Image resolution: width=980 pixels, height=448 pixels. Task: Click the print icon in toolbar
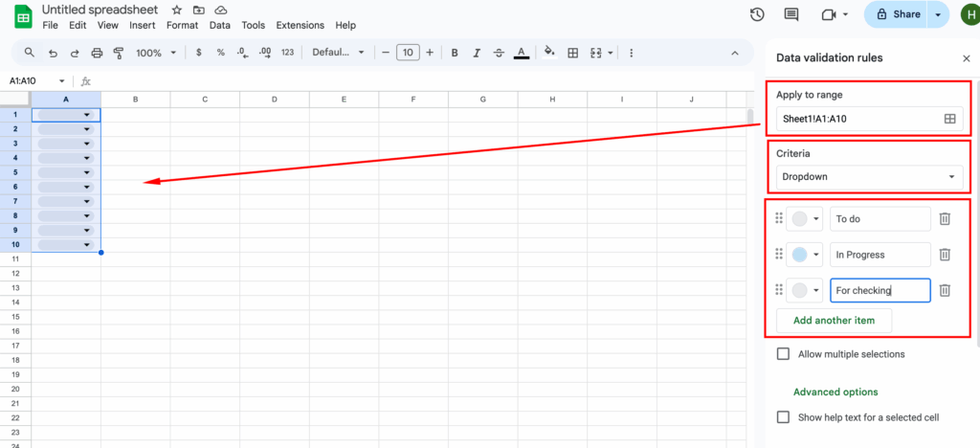[x=97, y=53]
